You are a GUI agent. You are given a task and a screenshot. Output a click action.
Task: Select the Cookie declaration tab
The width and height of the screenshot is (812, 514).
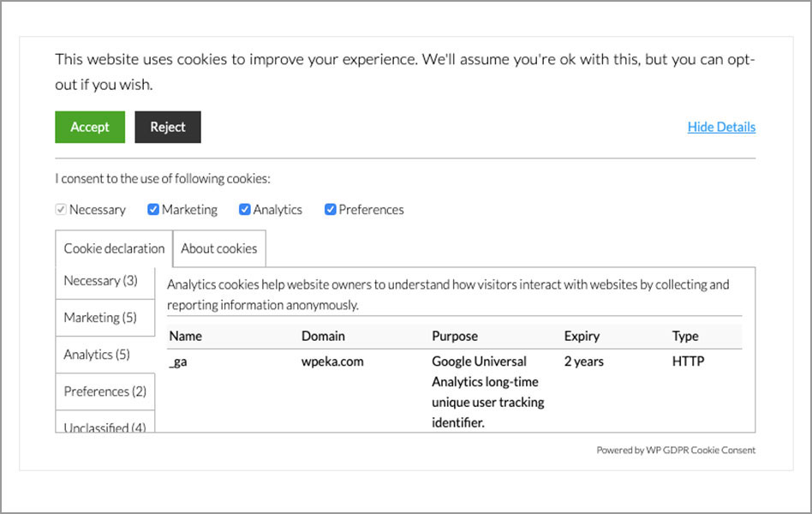pyautogui.click(x=113, y=248)
